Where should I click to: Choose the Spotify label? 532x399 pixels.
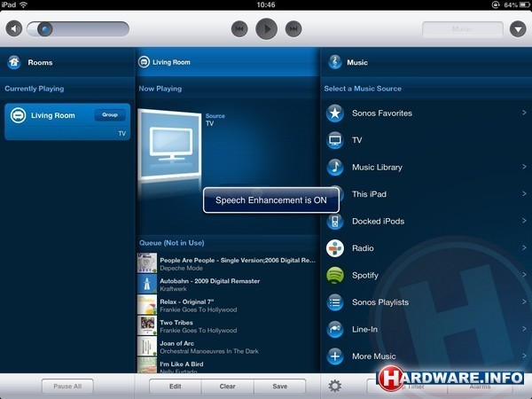click(x=365, y=275)
